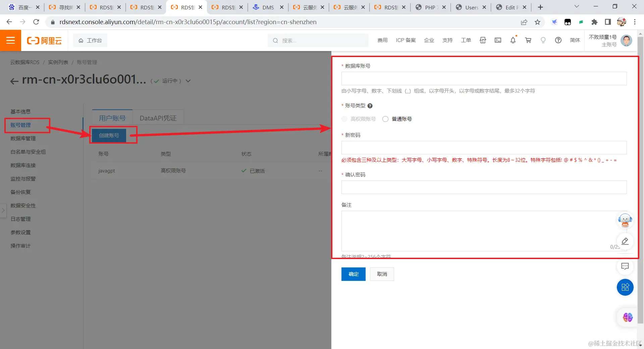Image resolution: width=644 pixels, height=349 pixels.
Task: Open 监控与报警 in sidebar
Action: click(23, 179)
